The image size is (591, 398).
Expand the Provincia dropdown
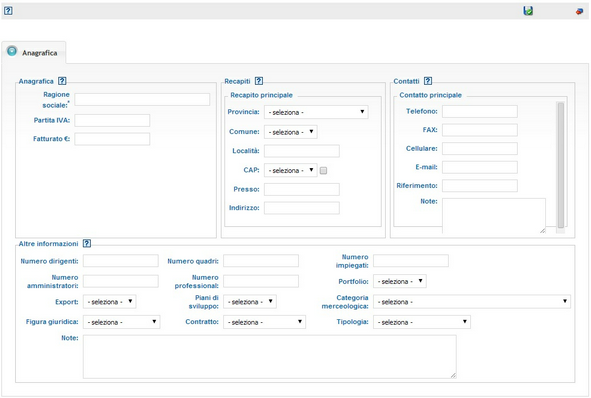[x=316, y=112]
